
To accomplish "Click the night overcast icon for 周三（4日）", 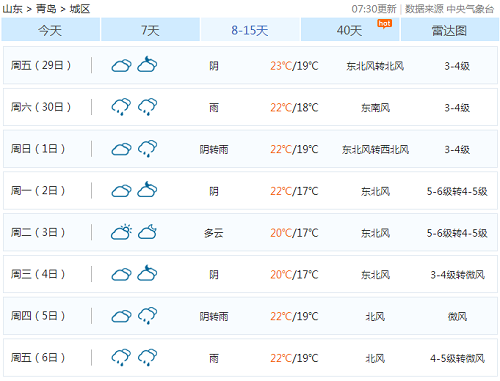I will pyautogui.click(x=147, y=273).
